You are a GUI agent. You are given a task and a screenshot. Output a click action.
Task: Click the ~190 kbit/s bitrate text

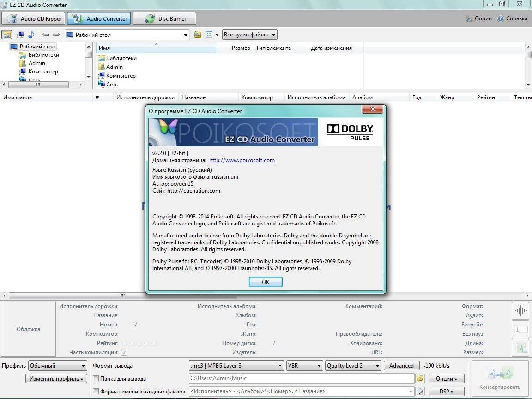tap(435, 366)
